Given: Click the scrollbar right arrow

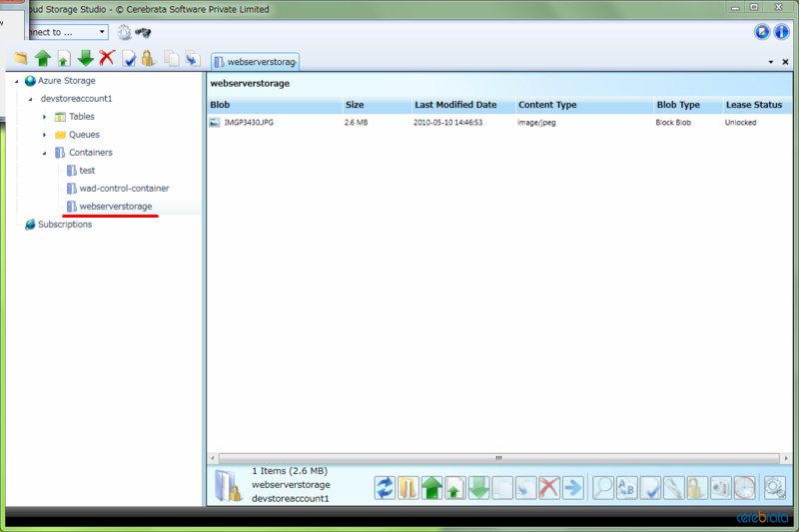Looking at the screenshot, I should coord(786,458).
